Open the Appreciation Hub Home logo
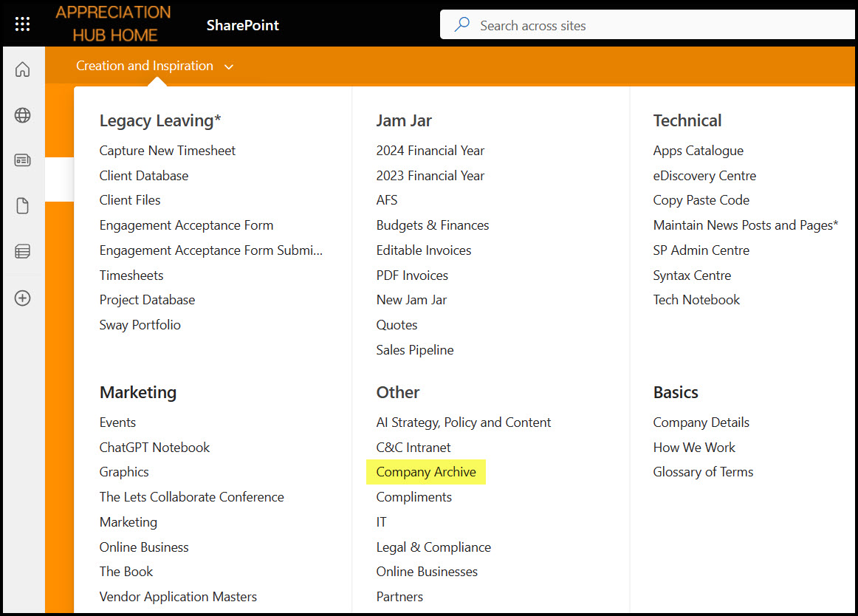Viewport: 858px width, 616px height. (114, 24)
